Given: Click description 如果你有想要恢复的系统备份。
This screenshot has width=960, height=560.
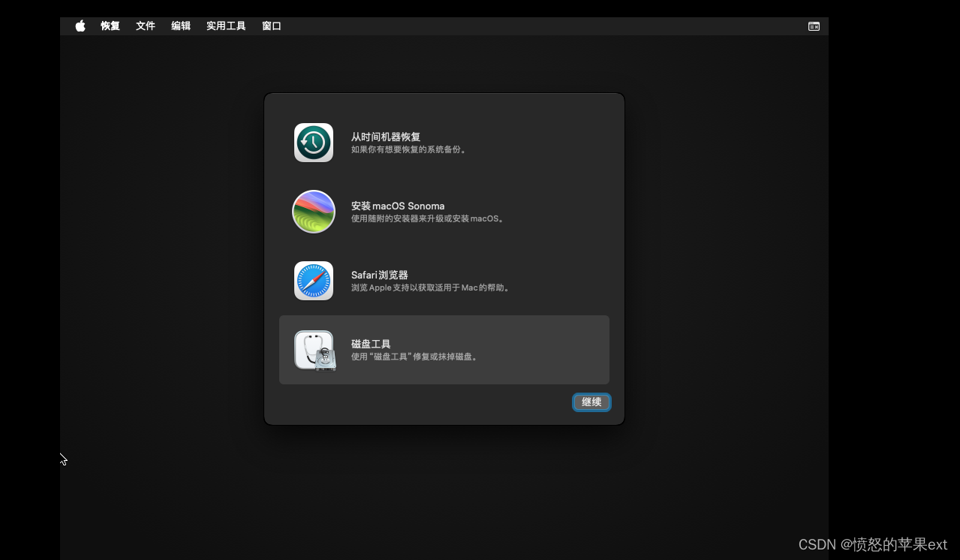Looking at the screenshot, I should pyautogui.click(x=411, y=149).
